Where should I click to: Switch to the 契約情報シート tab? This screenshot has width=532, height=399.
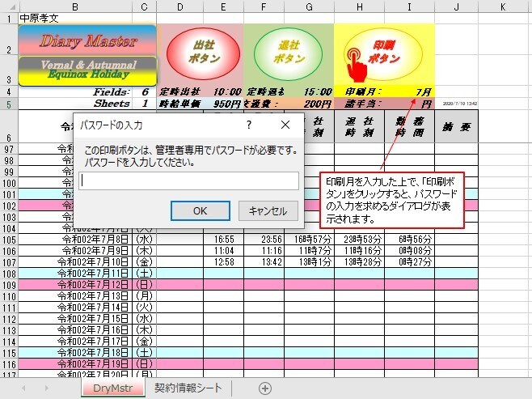[x=188, y=388]
